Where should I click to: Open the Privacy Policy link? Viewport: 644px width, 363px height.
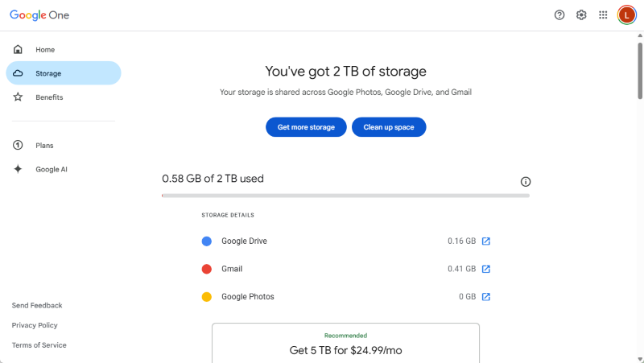[x=35, y=325]
